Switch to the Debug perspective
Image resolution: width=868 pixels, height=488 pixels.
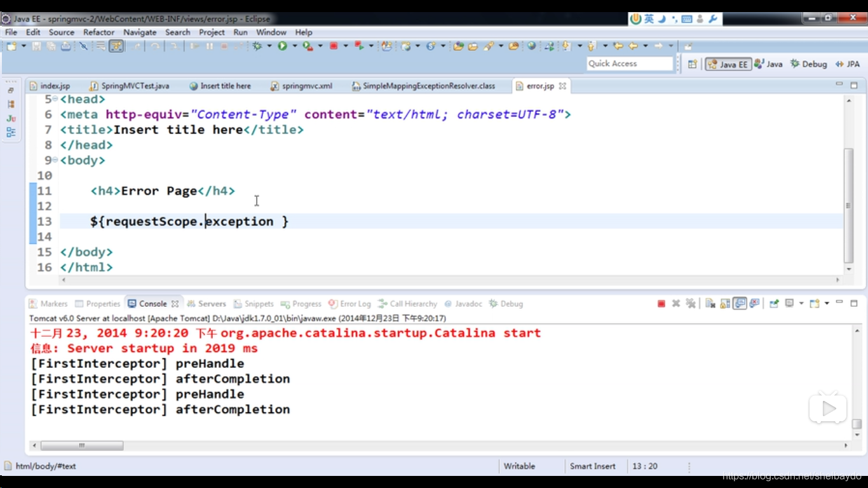click(x=808, y=64)
